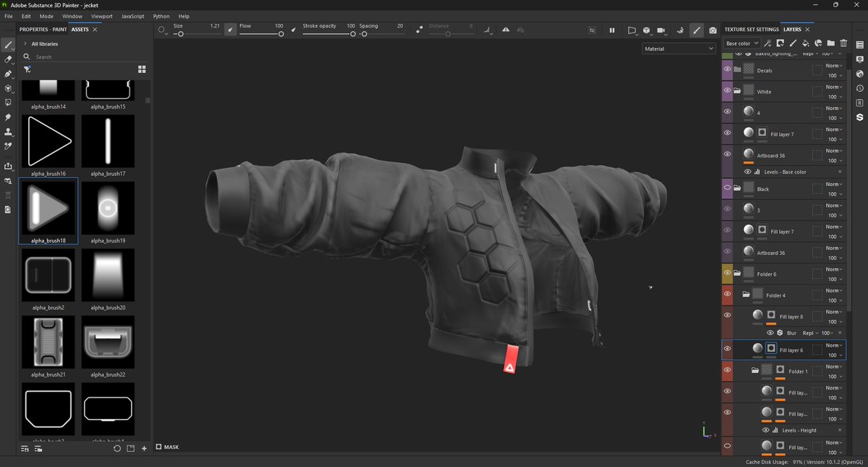
Task: Pause the viewport rendering
Action: [x=612, y=30]
